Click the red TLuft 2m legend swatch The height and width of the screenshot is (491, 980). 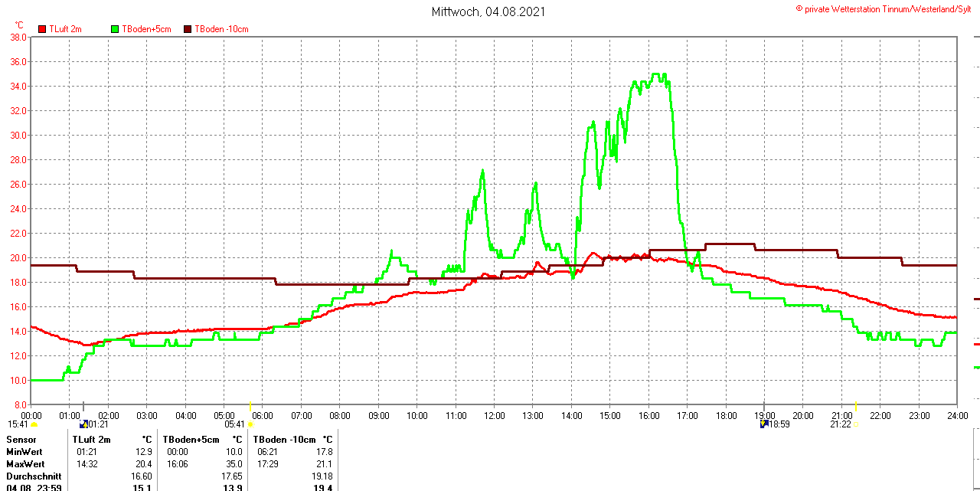[43, 29]
